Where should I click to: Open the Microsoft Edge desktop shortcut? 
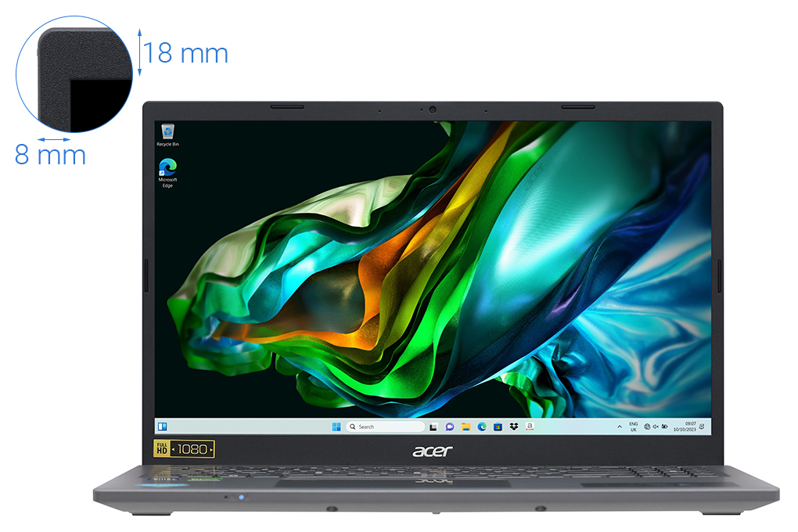pyautogui.click(x=167, y=173)
